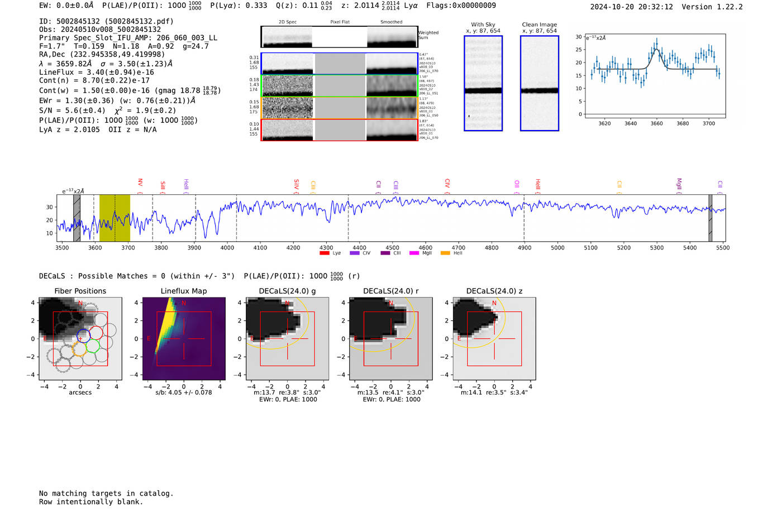Open the green-bordered Smoothed cutout

[x=392, y=85]
